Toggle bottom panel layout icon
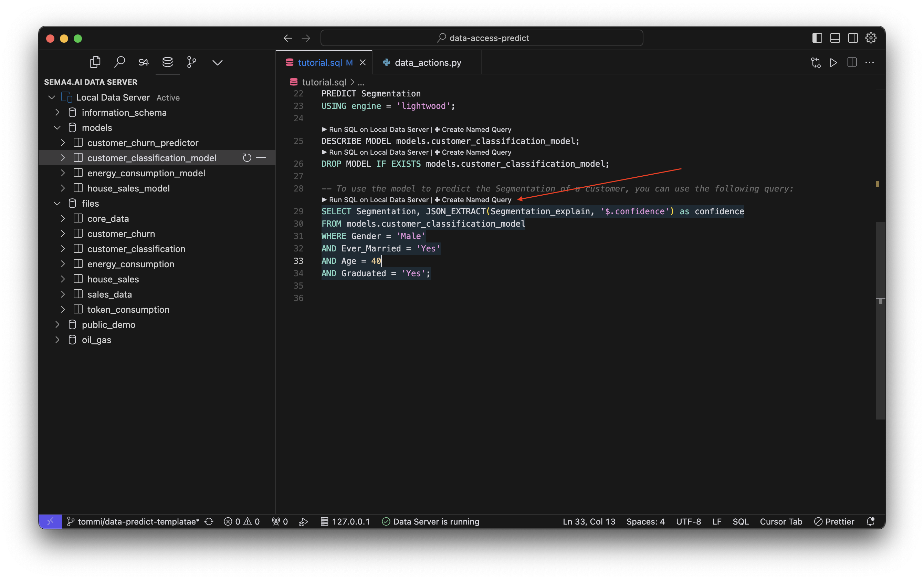924x580 pixels. 835,38
